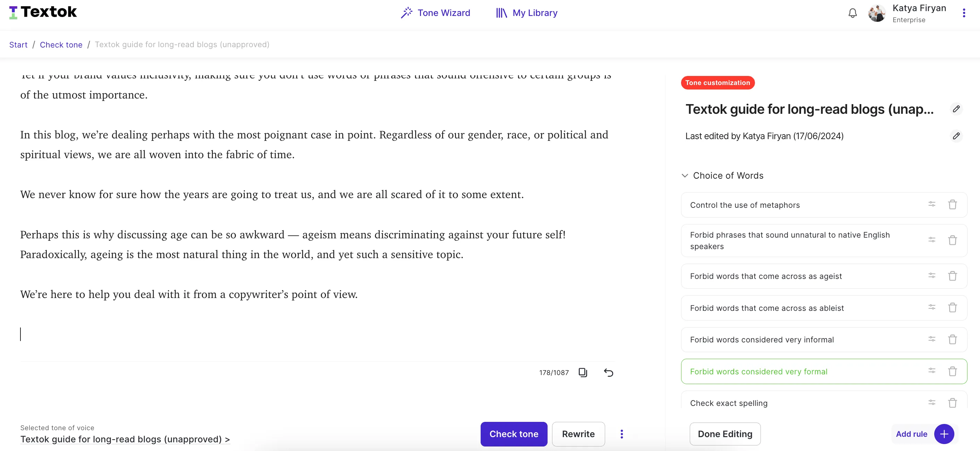980x451 pixels.
Task: Select the Control the use of metaphors rule
Action: click(824, 205)
